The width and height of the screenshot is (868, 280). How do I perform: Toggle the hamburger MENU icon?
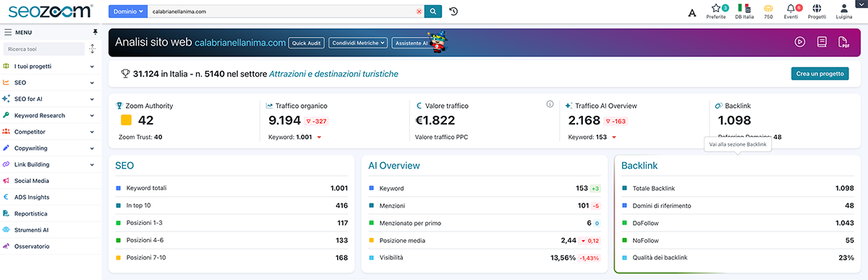point(8,32)
